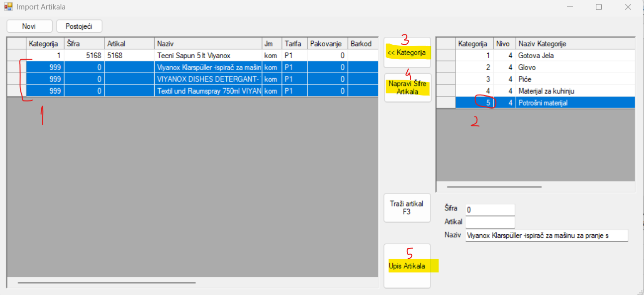Screen dimensions: 644x295
Task: Maximize the Import Artikala window
Action: pyautogui.click(x=599, y=7)
